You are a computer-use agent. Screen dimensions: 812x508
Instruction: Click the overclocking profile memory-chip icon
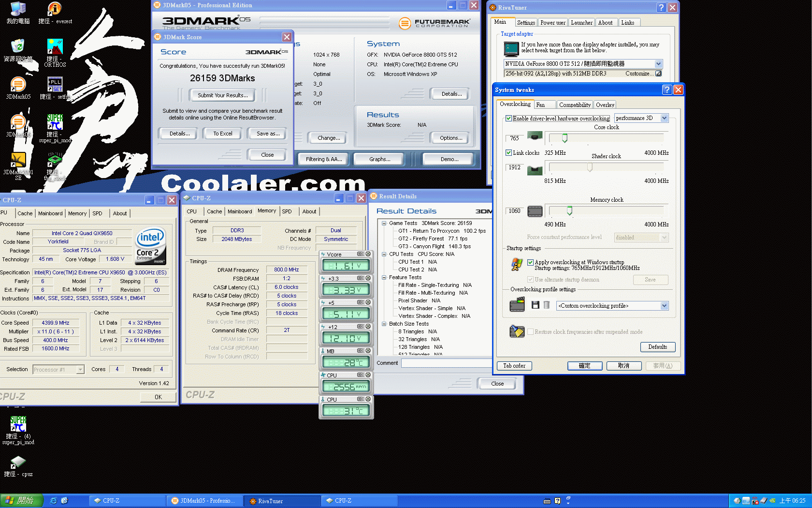(517, 305)
